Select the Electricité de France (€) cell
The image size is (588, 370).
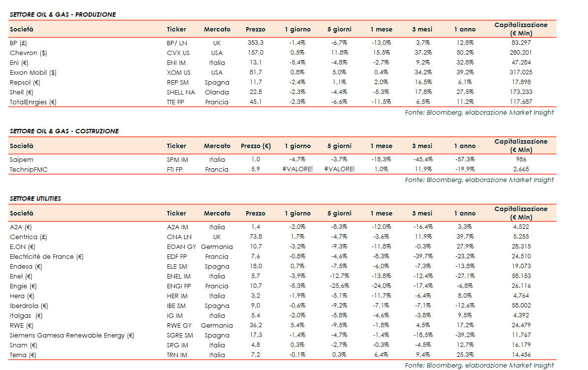click(x=47, y=256)
